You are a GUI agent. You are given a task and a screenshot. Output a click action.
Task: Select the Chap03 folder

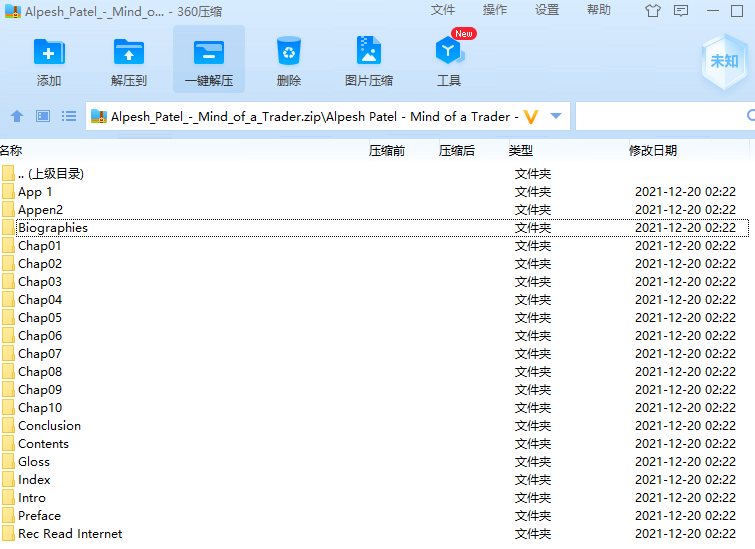[x=375, y=282]
